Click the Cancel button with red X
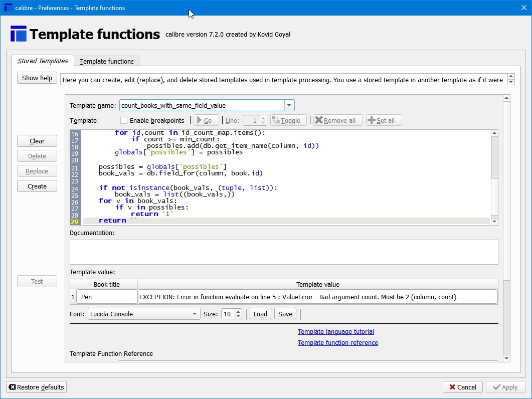The image size is (532, 399). 462,387
